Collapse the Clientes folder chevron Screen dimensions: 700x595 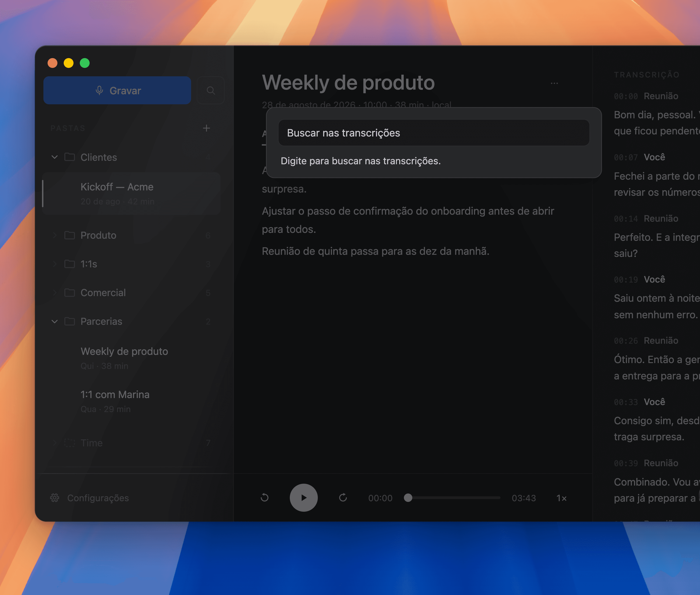point(55,157)
